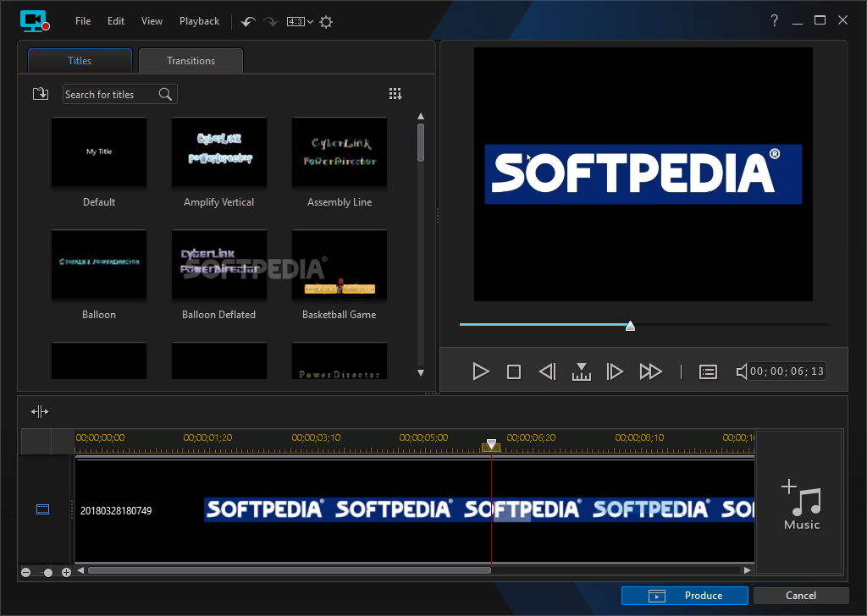The width and height of the screenshot is (867, 616).
Task: Select the Default title thumbnail
Action: 99,152
